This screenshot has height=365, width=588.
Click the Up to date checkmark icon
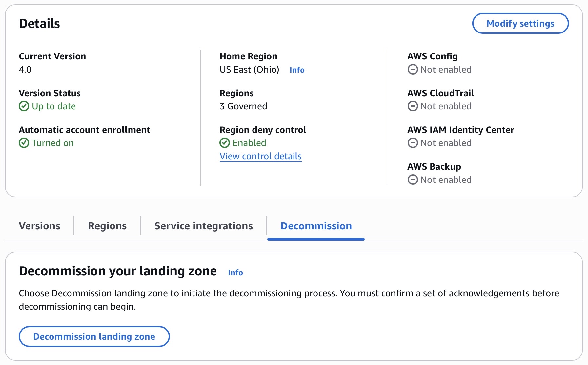[x=24, y=106]
